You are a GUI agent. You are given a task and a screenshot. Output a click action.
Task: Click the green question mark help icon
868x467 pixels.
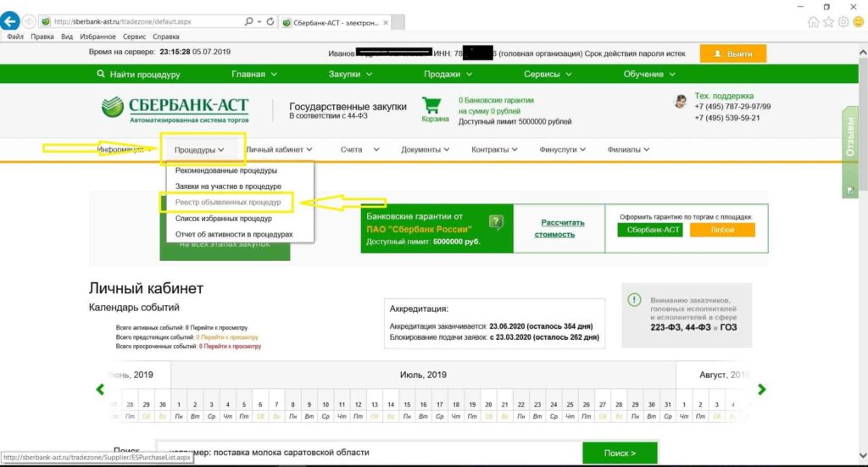point(496,222)
